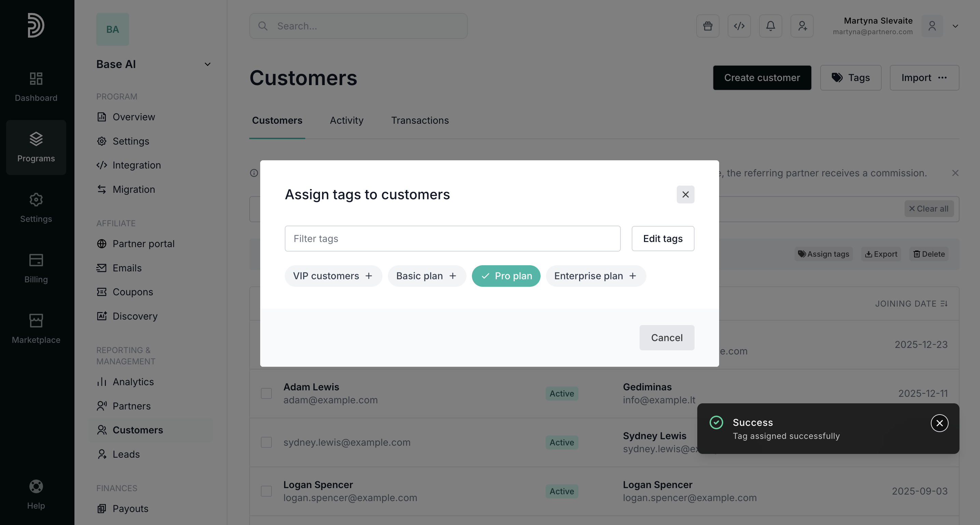Go to Dashboard in the sidebar

click(36, 87)
